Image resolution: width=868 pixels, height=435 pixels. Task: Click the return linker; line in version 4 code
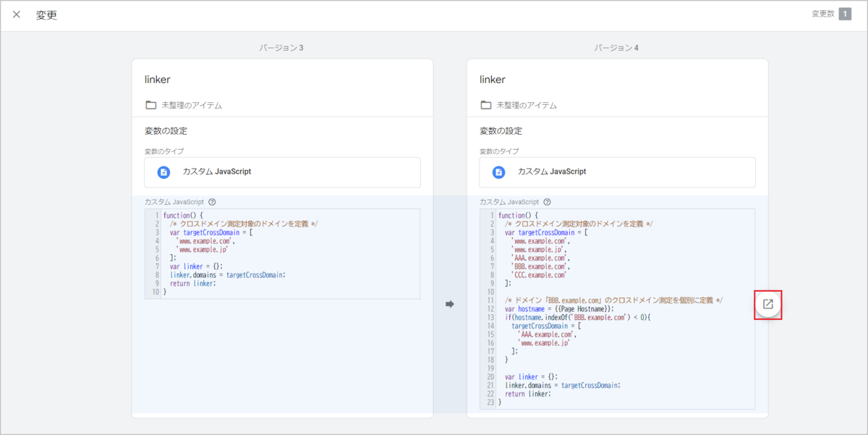point(527,394)
